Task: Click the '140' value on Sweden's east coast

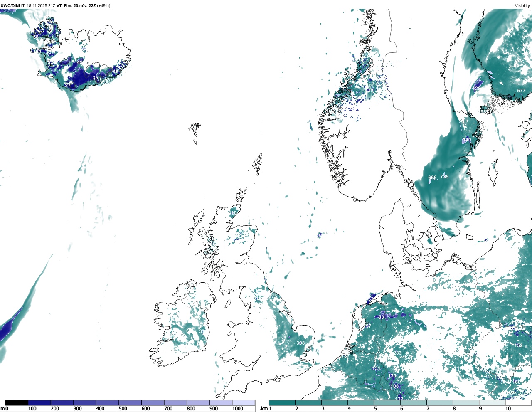Action: point(467,140)
